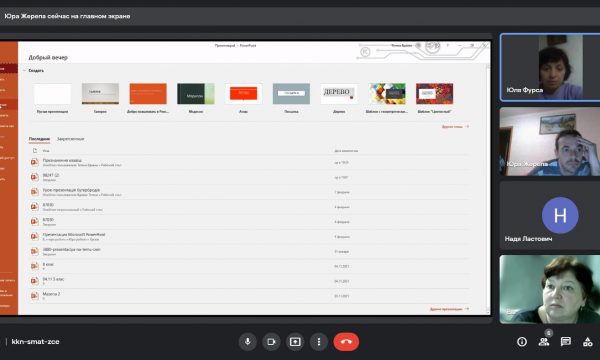Image resolution: width=600 pixels, height=360 pixels.
Task: Select Надя Ластович participant tile
Action: tap(550, 215)
